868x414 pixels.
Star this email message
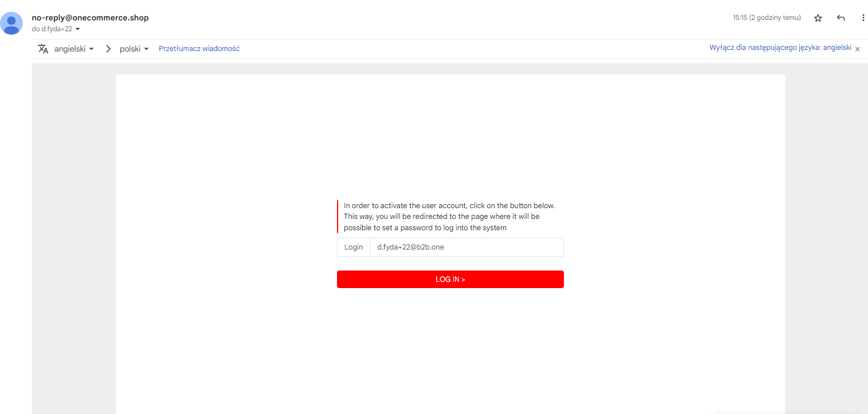point(818,18)
